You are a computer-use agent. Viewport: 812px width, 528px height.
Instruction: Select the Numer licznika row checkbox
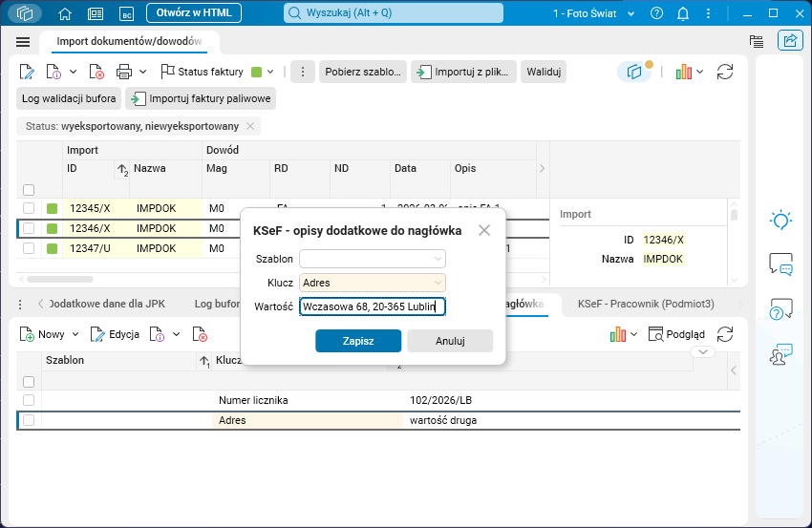tap(29, 400)
